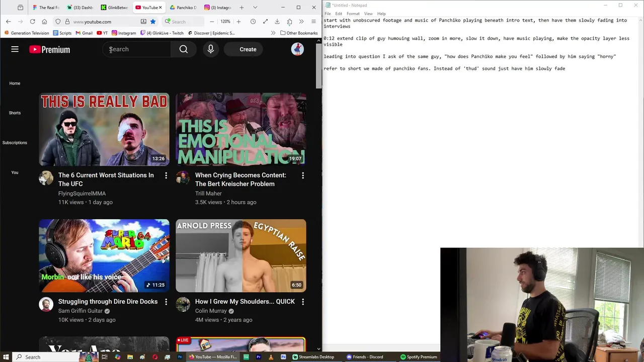The width and height of the screenshot is (644, 362).
Task: Open the options menu for the Shoulders video
Action: click(303, 302)
